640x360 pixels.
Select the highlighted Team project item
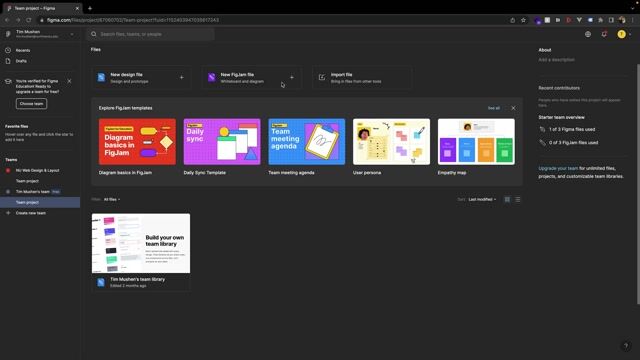tap(40, 202)
